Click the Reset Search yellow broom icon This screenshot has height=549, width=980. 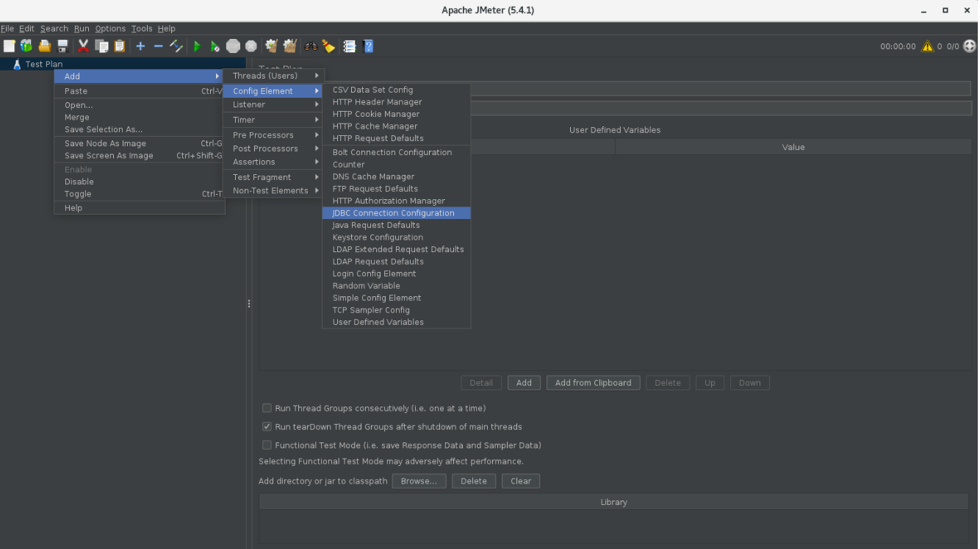(x=328, y=46)
